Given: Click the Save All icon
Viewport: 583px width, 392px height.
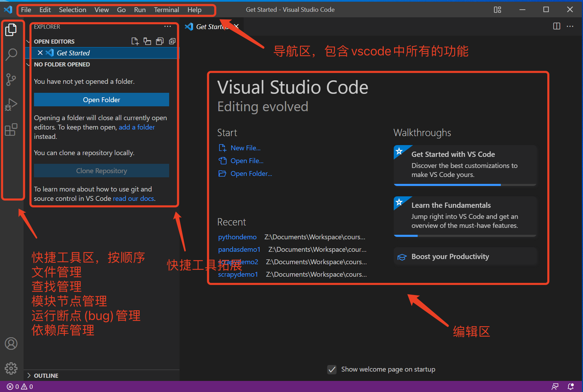Looking at the screenshot, I should [160, 42].
